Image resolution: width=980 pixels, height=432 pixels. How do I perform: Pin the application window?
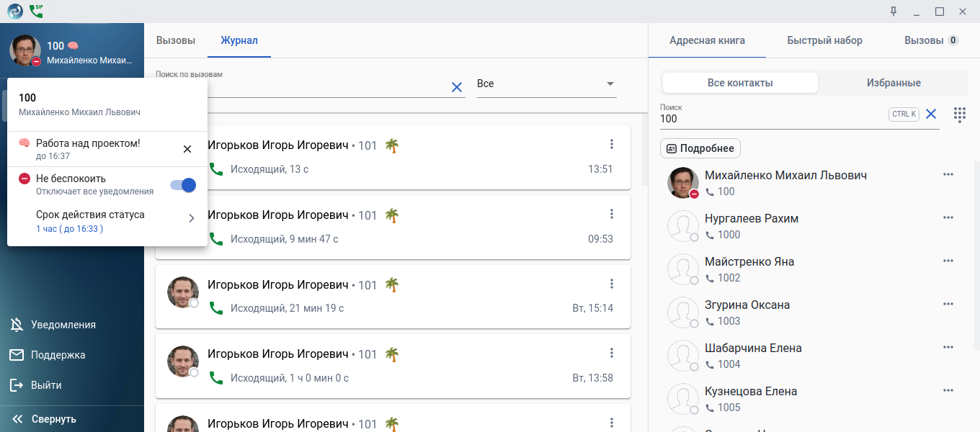894,11
